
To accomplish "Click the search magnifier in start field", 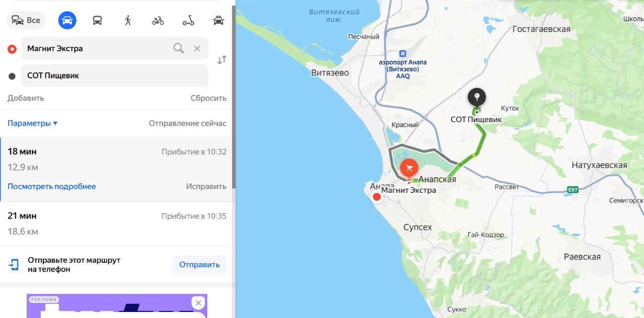I will point(179,48).
